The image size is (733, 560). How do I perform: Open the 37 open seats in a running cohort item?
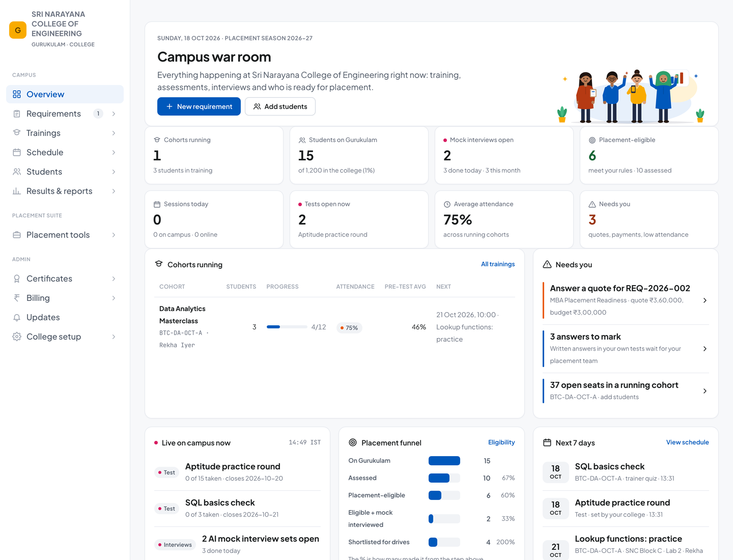click(x=626, y=391)
